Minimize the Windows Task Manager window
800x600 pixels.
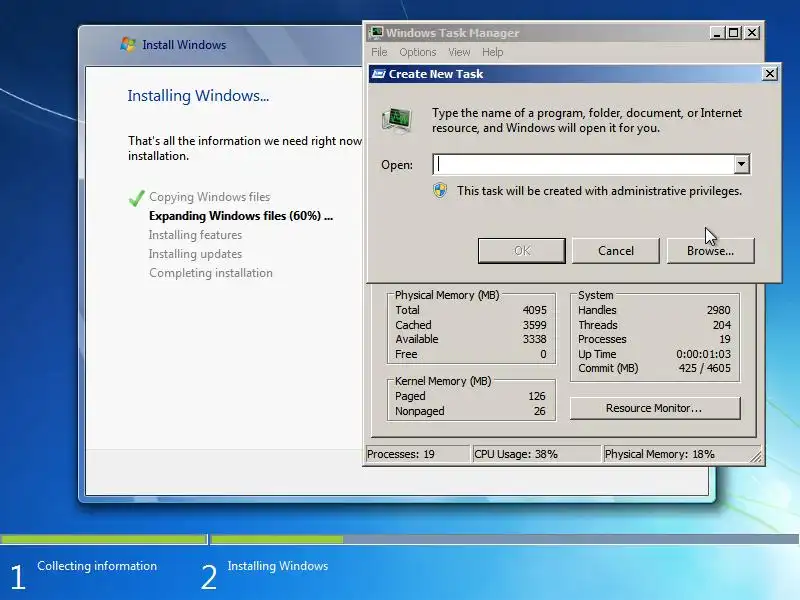pyautogui.click(x=717, y=33)
